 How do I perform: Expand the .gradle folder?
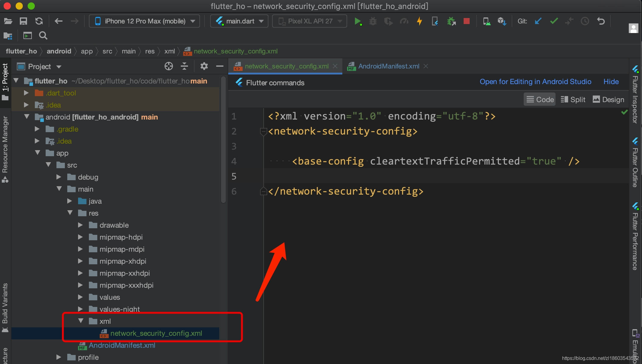click(37, 129)
